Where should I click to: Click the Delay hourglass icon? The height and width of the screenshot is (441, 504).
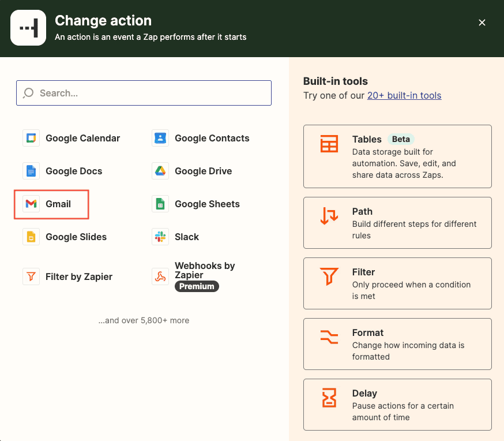[x=329, y=398]
